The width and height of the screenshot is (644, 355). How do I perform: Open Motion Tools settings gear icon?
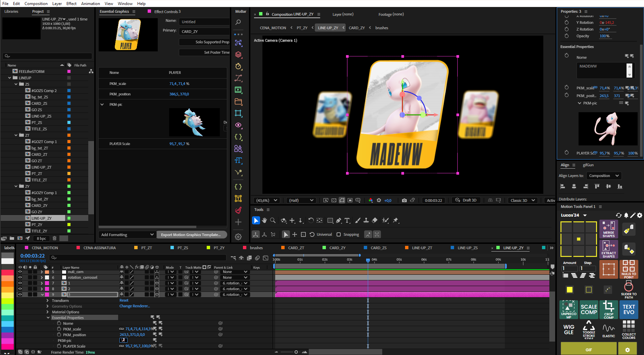(x=640, y=215)
